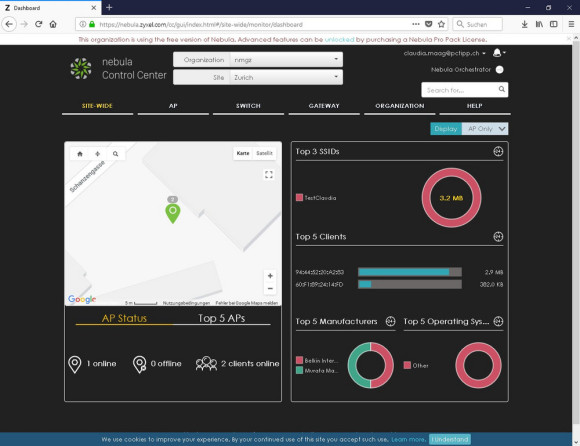This screenshot has width=580, height=446.
Task: Click the map home icon
Action: pos(80,154)
